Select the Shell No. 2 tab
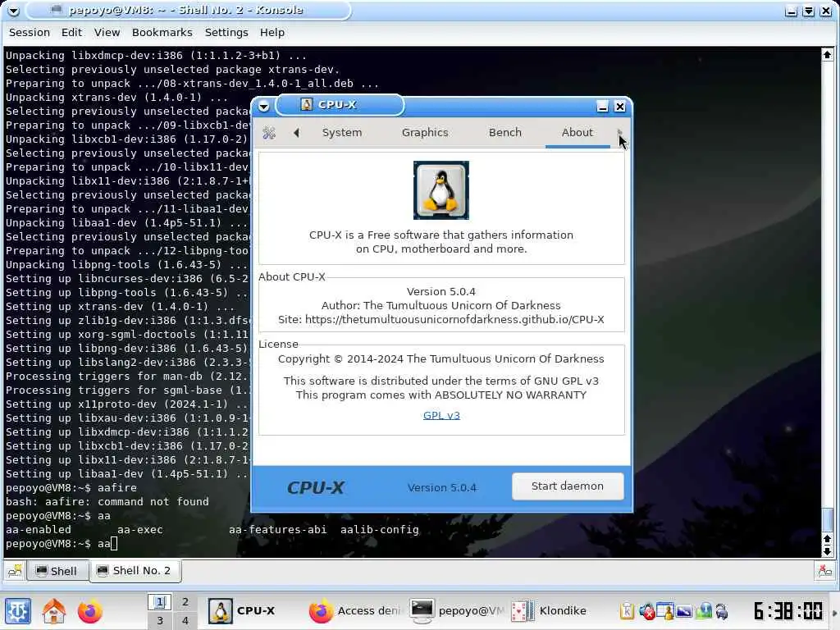Screen dimensions: 840x630 click(x=135, y=571)
